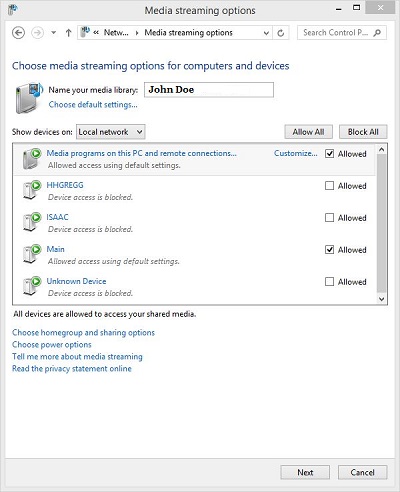
Task: Open the Show devices on dropdown
Action: 111,132
